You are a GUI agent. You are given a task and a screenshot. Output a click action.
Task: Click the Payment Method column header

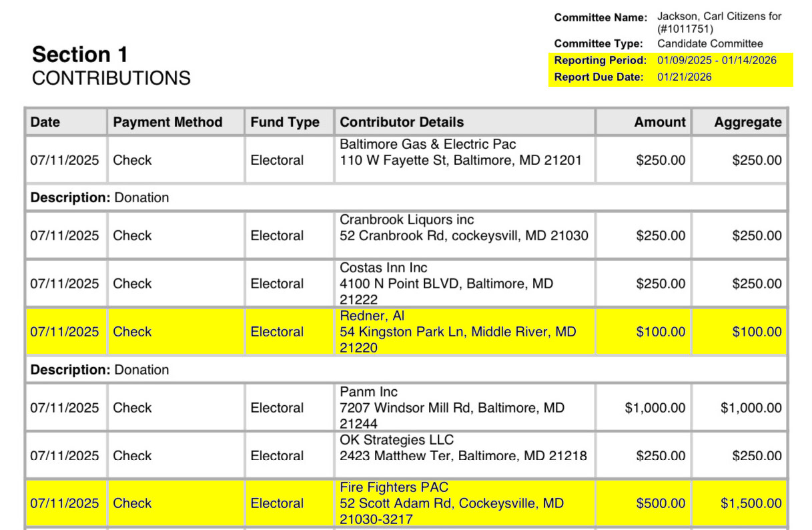(x=167, y=122)
